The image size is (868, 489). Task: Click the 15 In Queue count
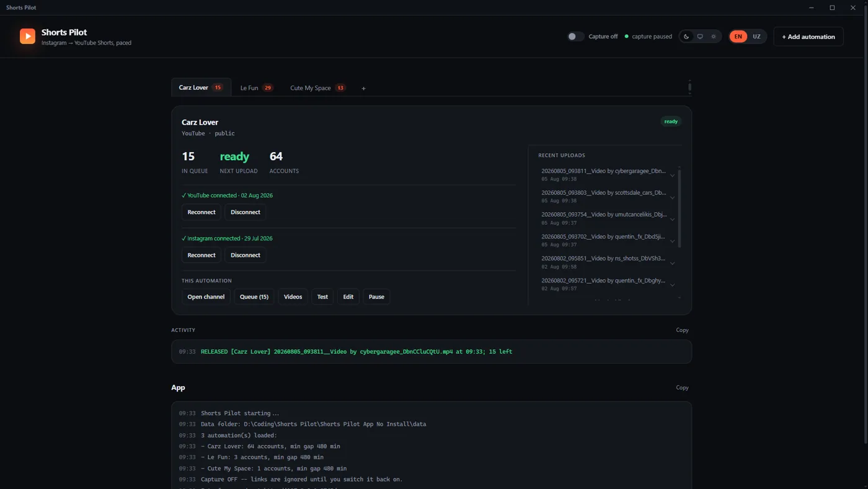188,156
